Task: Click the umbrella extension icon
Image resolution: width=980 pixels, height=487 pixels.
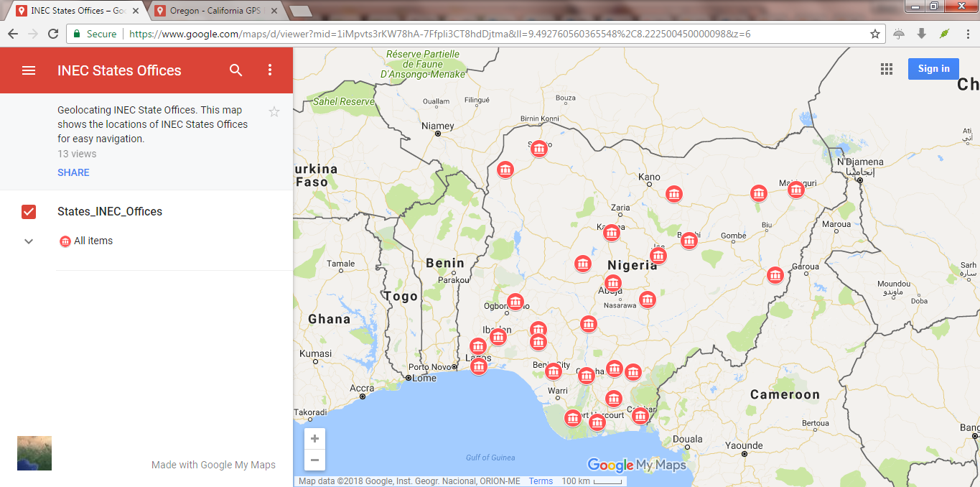Action: (x=899, y=34)
